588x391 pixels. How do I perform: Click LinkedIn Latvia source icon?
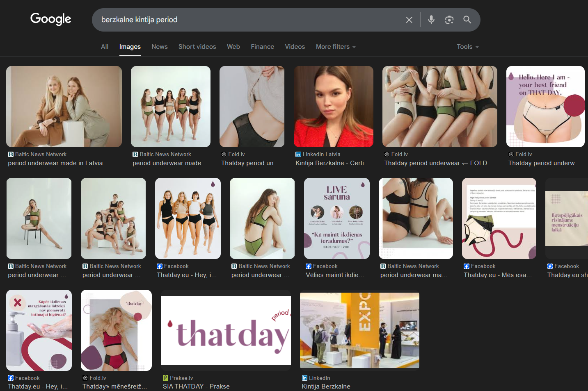[298, 155]
